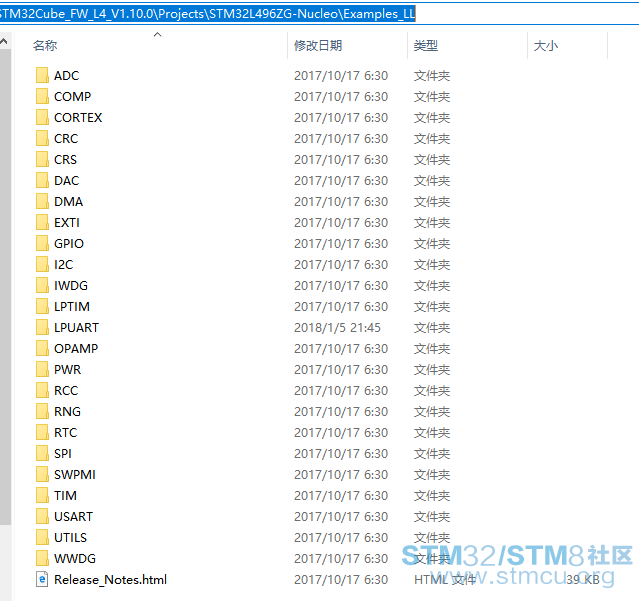This screenshot has width=639, height=601.
Task: Select the USART folder name
Action: pos(73,516)
